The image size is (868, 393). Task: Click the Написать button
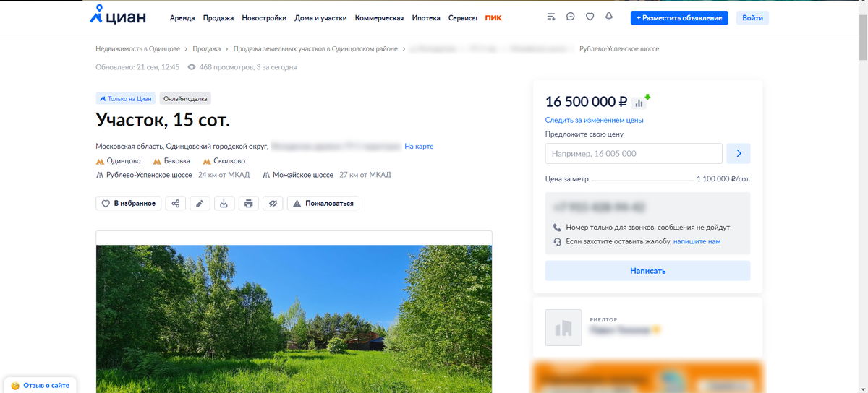tap(647, 271)
